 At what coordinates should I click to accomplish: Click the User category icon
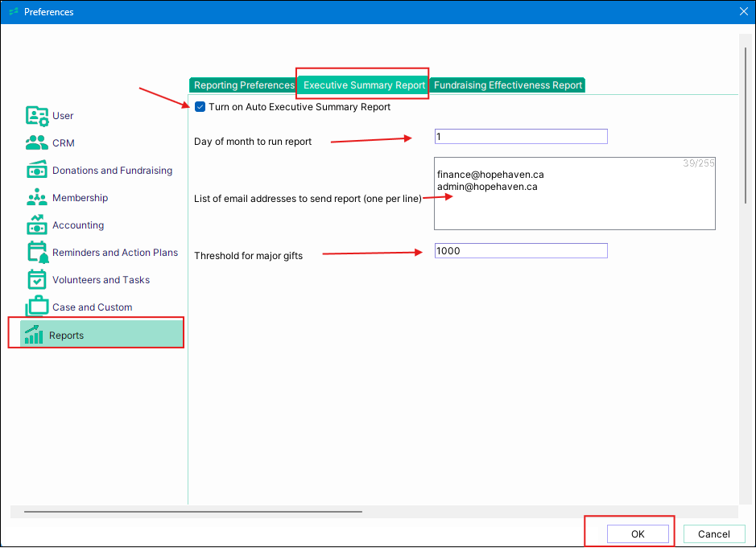point(37,116)
